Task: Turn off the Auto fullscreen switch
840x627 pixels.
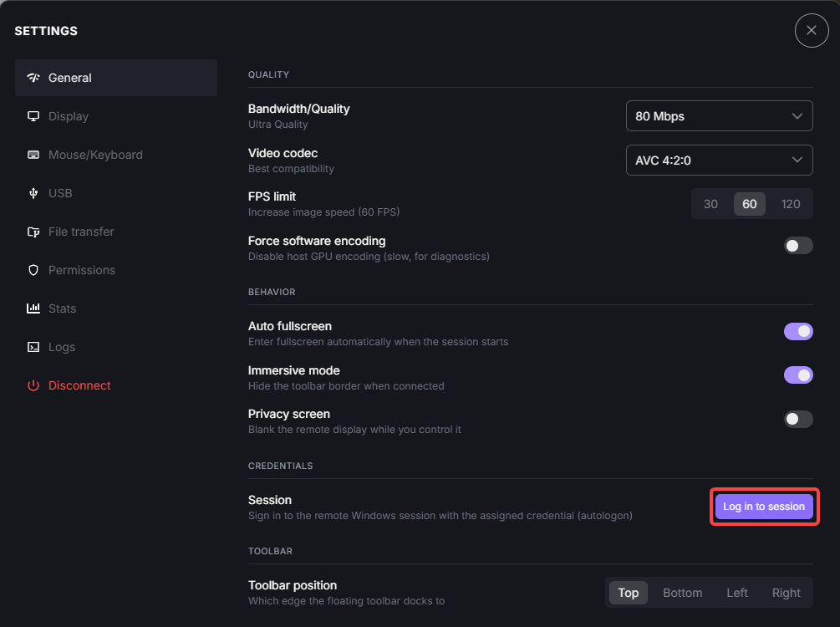Action: pos(798,332)
